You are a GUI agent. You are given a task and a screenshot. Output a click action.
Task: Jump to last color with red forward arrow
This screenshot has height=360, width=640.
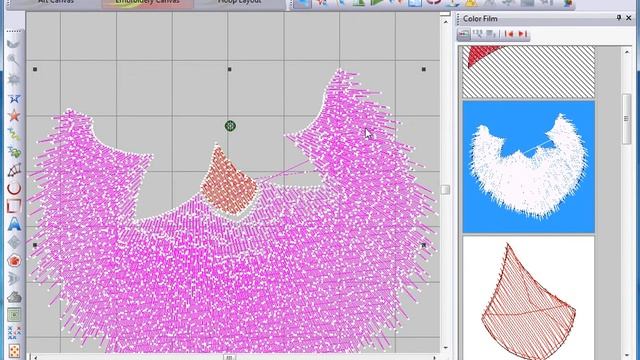pyautogui.click(x=522, y=34)
